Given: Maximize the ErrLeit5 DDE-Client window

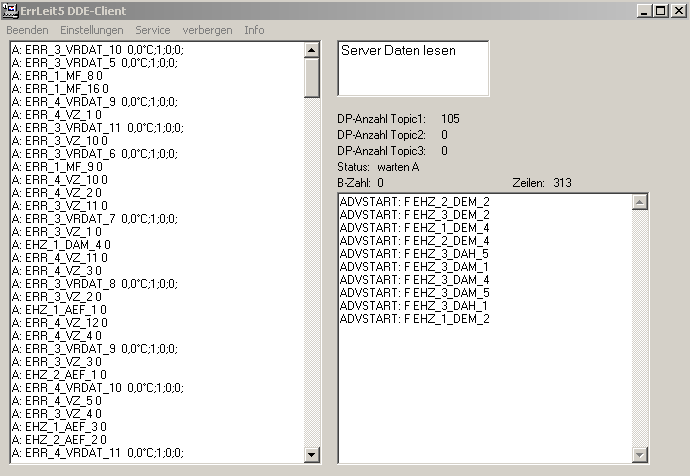Looking at the screenshot, I should click(659, 11).
